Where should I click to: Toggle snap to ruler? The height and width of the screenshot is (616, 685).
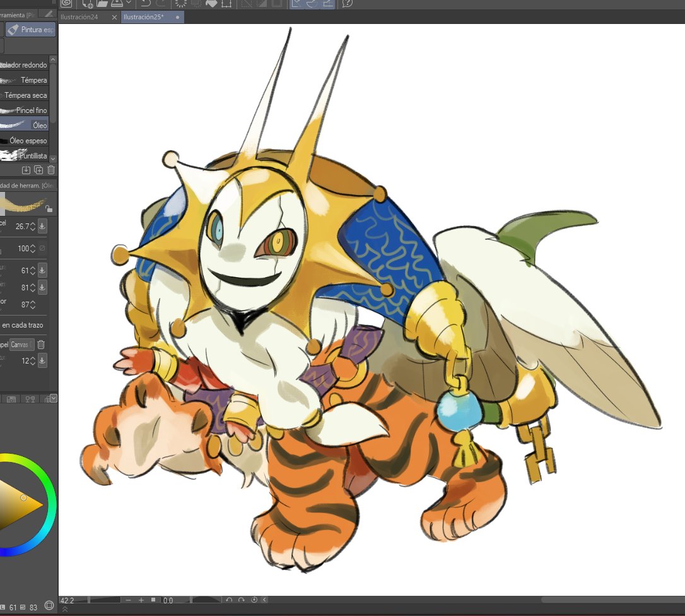[297, 4]
